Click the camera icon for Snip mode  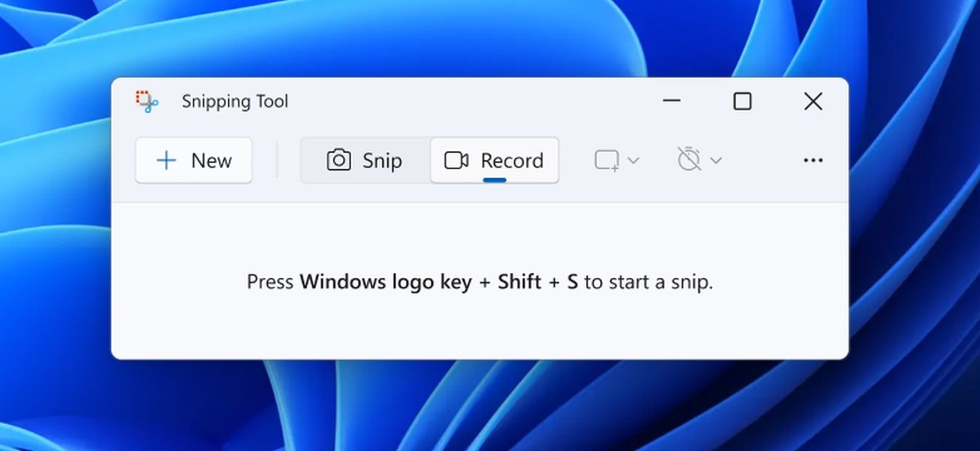[339, 161]
